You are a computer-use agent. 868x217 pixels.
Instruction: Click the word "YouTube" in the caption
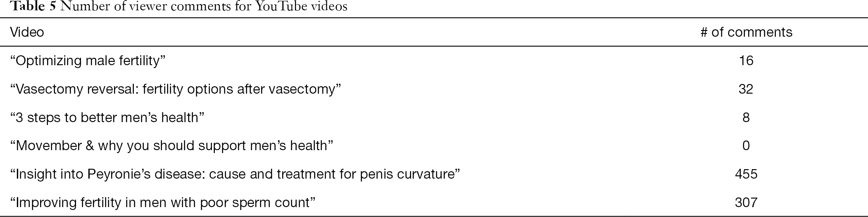point(281,7)
